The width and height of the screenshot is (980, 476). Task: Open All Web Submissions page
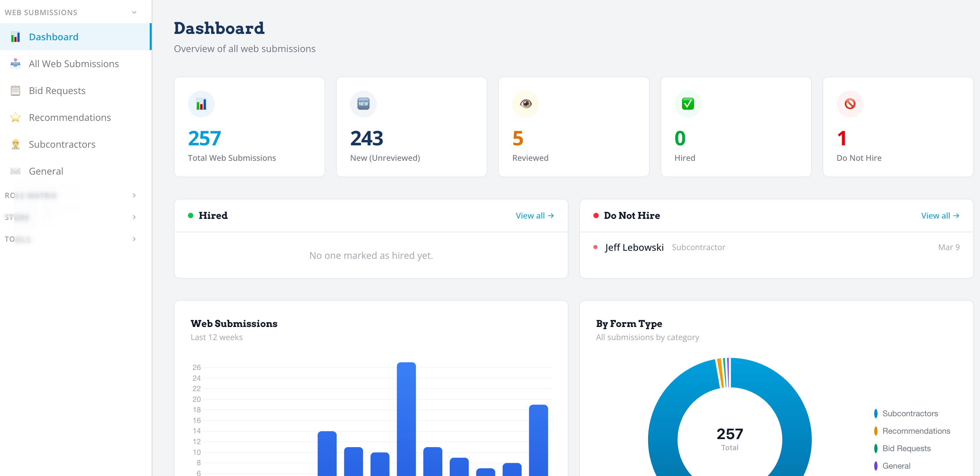76,63
